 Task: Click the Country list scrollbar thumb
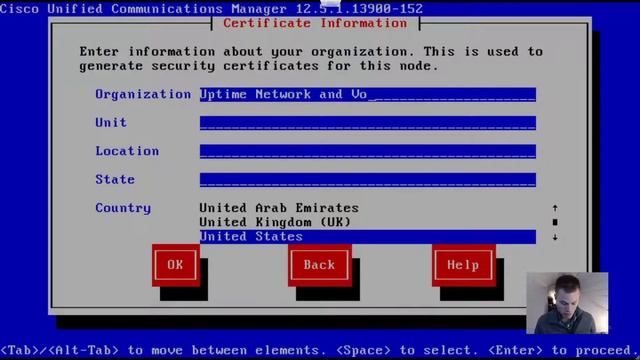click(555, 222)
